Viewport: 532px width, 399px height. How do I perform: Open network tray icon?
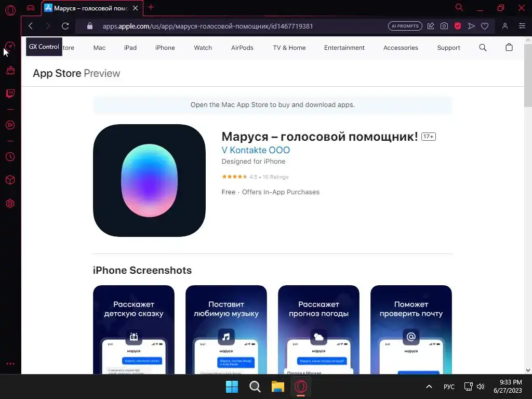(x=469, y=387)
